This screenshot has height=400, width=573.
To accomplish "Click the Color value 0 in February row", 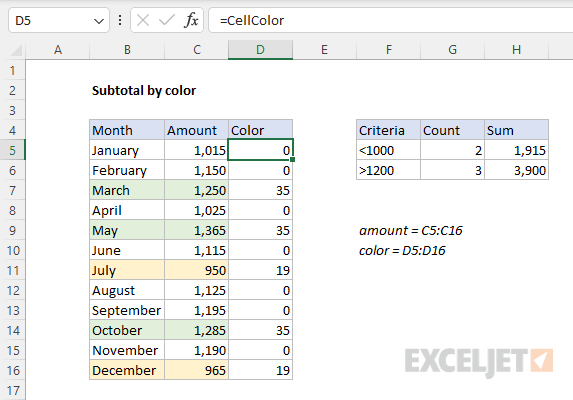I will click(x=261, y=170).
